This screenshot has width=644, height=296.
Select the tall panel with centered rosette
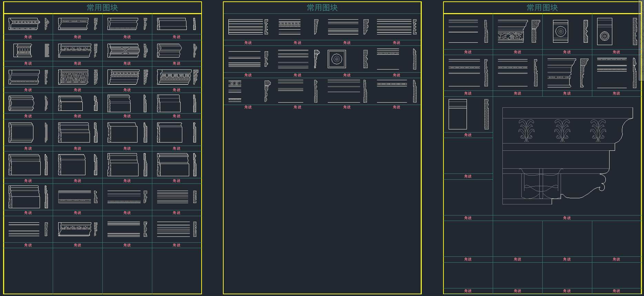[560, 31]
